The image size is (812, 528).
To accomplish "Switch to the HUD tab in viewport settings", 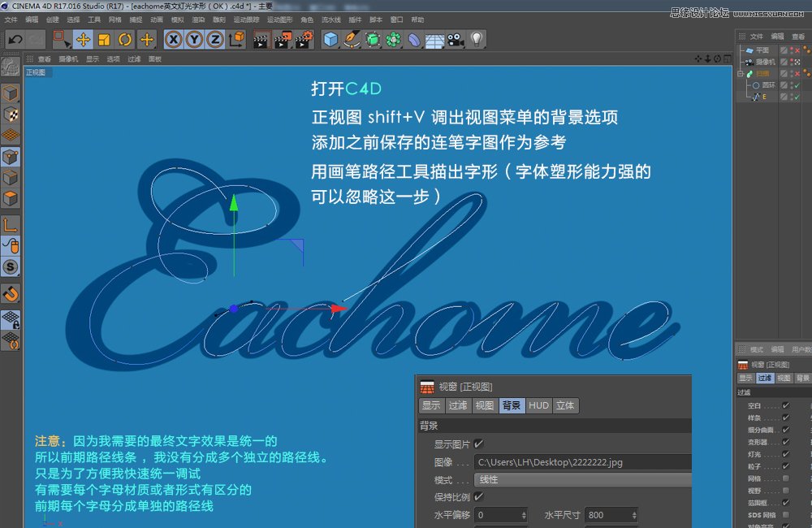I will pos(539,406).
